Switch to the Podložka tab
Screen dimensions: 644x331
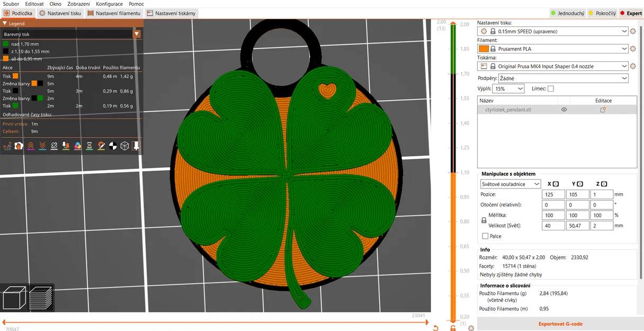pyautogui.click(x=18, y=13)
